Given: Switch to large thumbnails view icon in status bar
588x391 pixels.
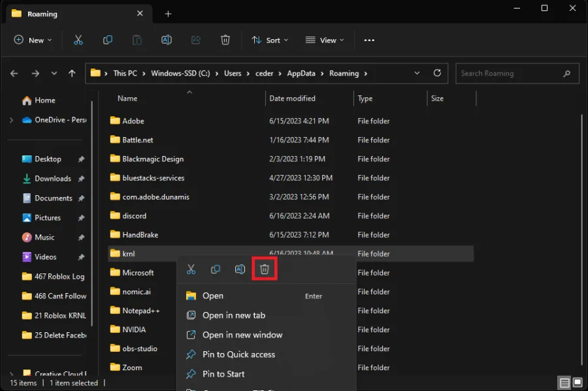Looking at the screenshot, I should [x=578, y=383].
